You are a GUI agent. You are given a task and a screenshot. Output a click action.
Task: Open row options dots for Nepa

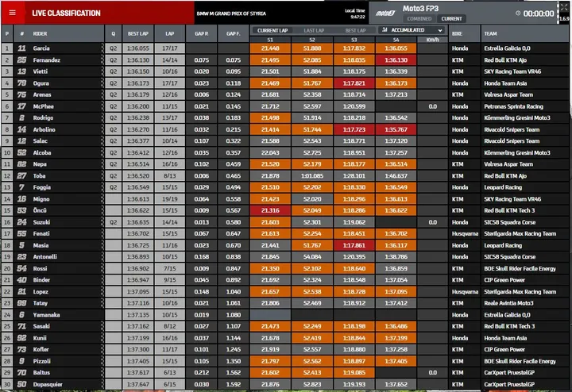[x=102, y=164]
